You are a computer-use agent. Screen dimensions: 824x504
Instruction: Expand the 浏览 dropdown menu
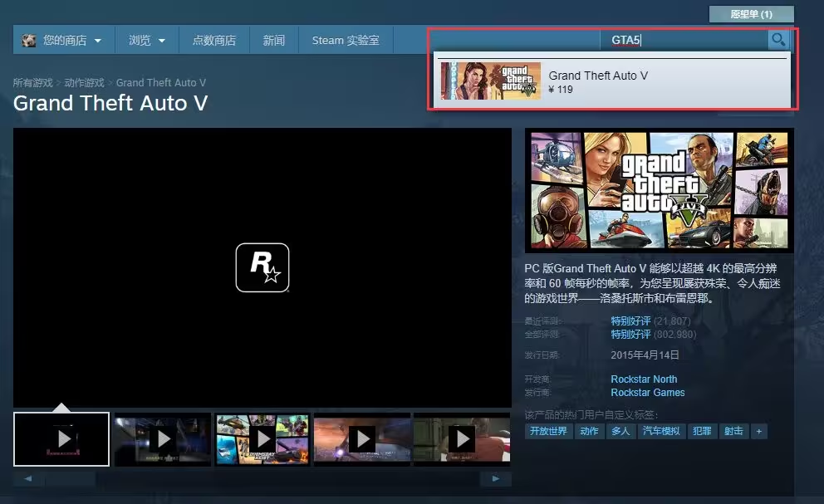tap(147, 40)
